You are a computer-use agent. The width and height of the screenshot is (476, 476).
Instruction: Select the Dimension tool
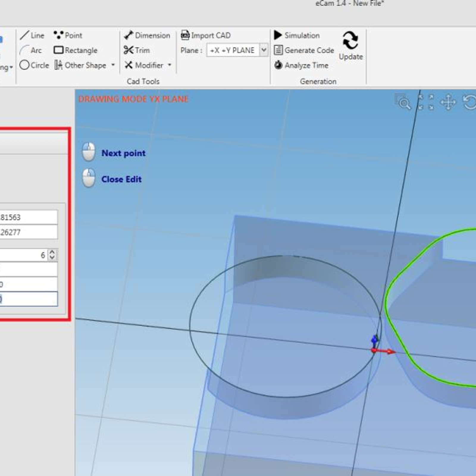coord(147,35)
